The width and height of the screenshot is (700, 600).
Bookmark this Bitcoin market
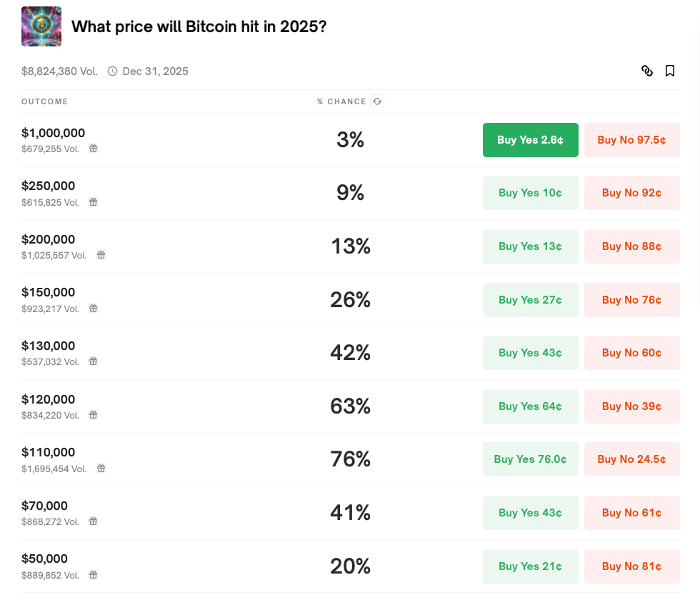pyautogui.click(x=670, y=71)
